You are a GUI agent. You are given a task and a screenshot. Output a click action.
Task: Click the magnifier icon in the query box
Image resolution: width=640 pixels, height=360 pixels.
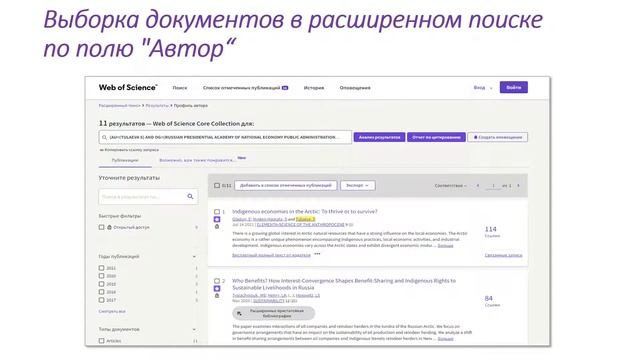(x=104, y=138)
